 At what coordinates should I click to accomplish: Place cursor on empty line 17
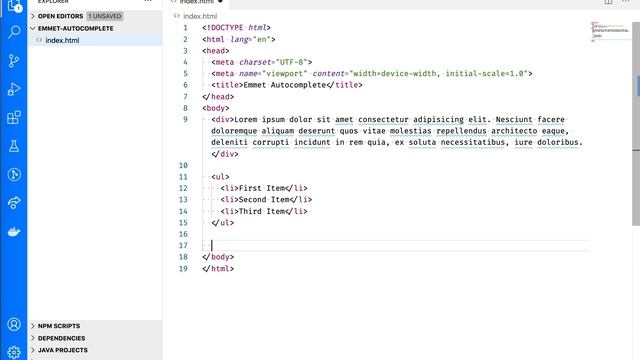396,245
